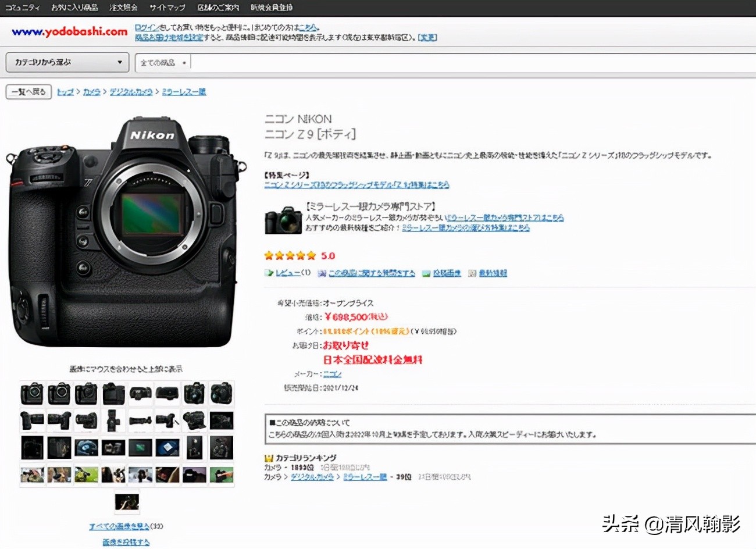
Task: Open the コミュニティ menu item
Action: click(22, 8)
